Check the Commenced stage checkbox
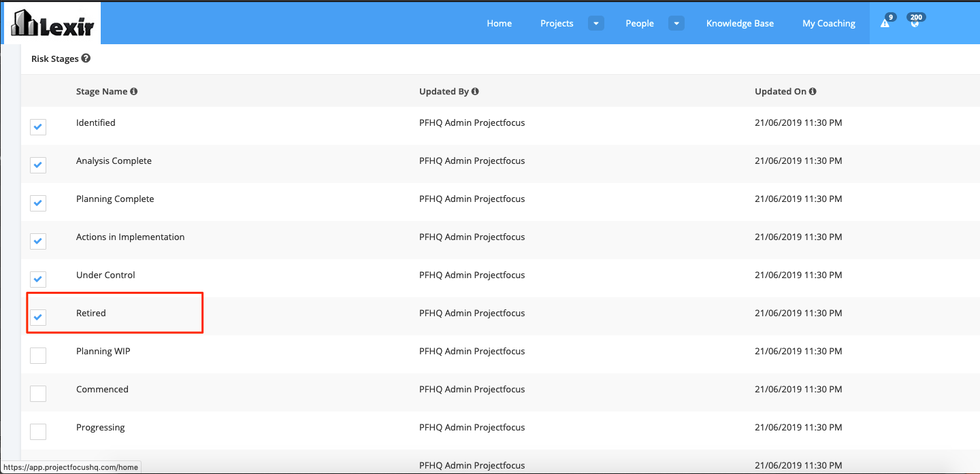The width and height of the screenshot is (980, 474). [38, 393]
